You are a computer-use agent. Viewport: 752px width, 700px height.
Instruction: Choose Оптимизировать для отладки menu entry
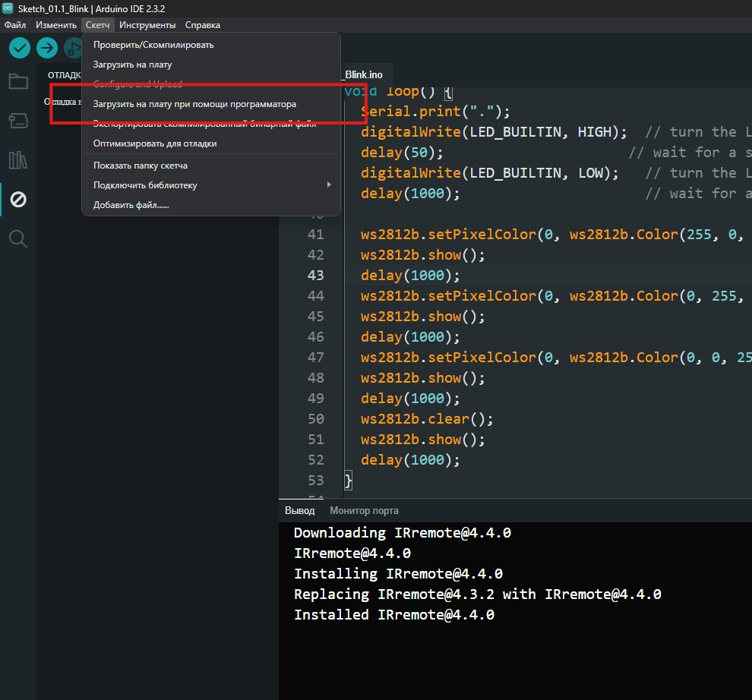211,143
